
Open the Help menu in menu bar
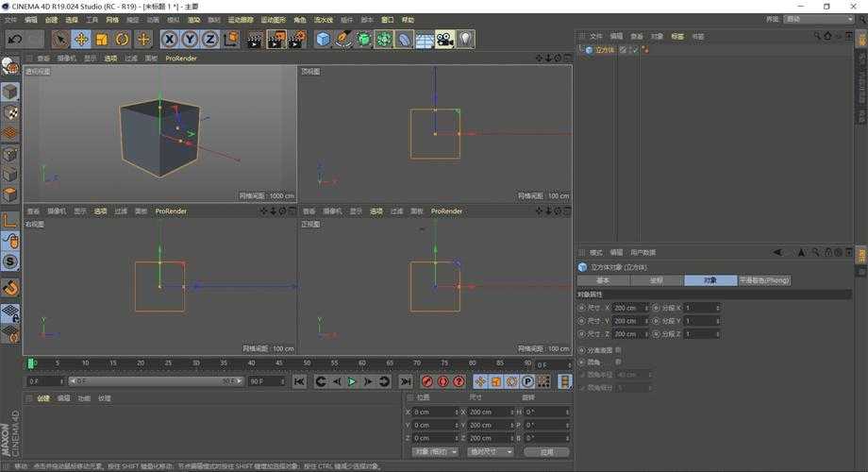(408, 20)
